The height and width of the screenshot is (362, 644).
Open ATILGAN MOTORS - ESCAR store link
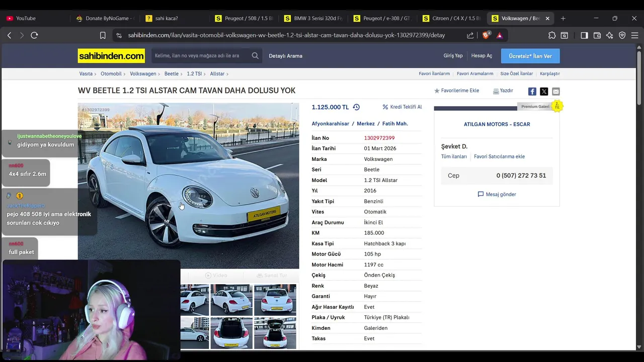click(497, 124)
